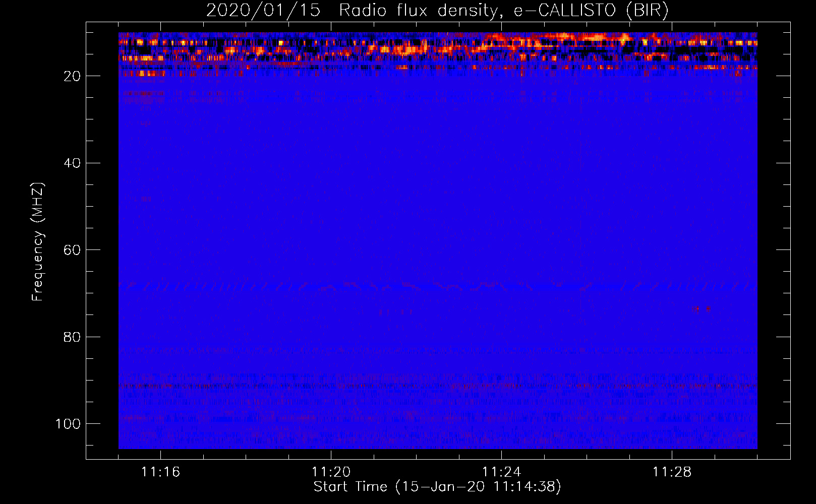Click the 'Start Time (15-Jan-20 11:14:38)' label

click(x=437, y=487)
